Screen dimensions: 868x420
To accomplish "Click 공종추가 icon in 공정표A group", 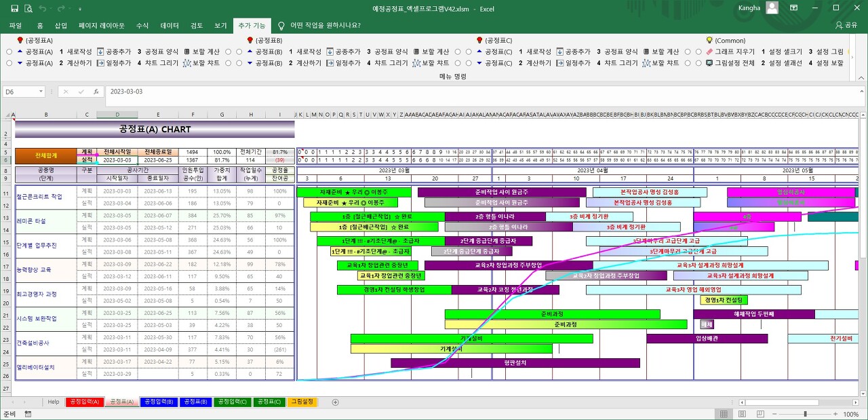I will [x=100, y=52].
